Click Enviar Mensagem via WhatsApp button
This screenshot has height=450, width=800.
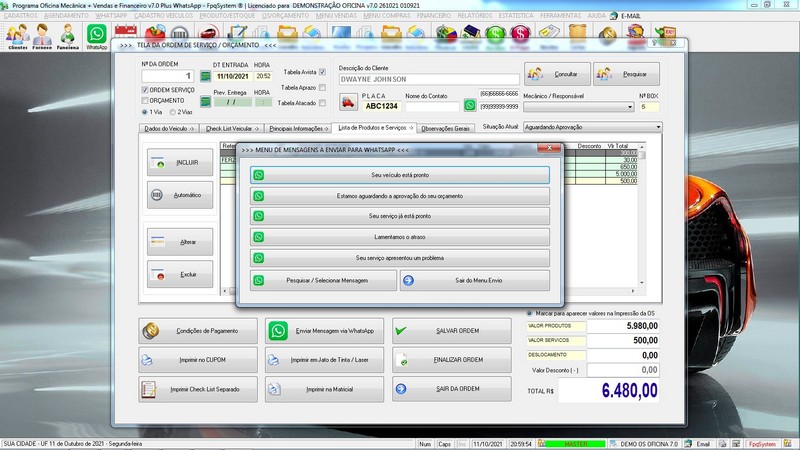coord(324,331)
